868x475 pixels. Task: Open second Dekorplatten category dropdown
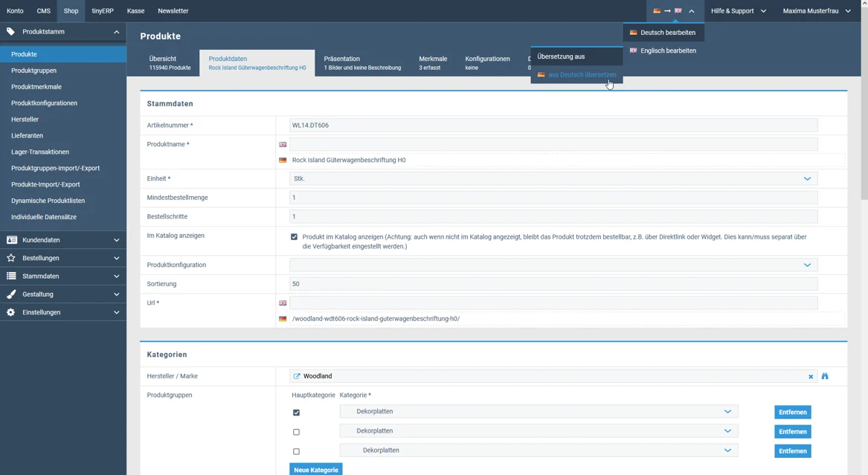pyautogui.click(x=539, y=430)
